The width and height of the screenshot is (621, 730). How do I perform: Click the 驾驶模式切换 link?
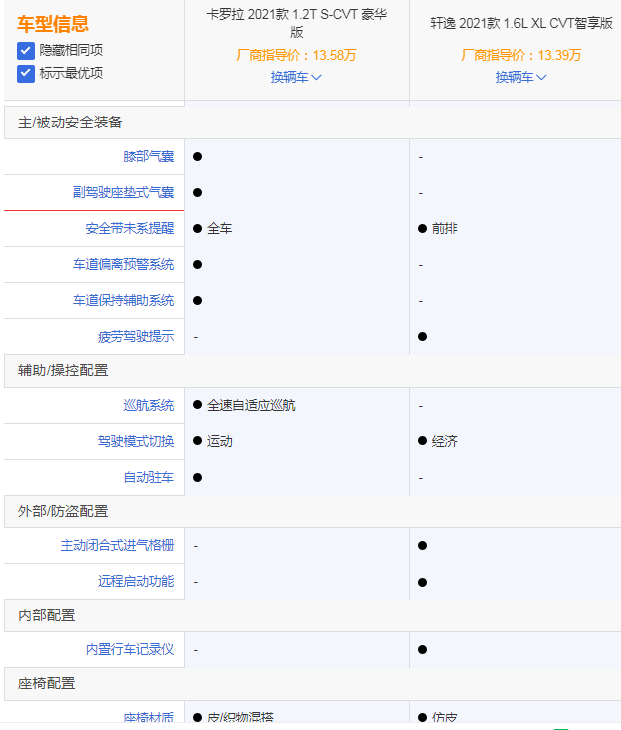coord(135,441)
